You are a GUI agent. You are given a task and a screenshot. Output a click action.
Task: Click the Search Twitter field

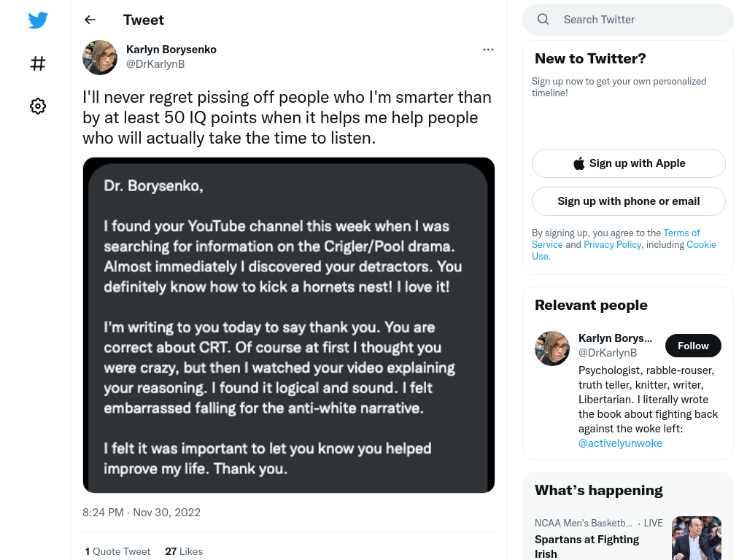coord(628,20)
